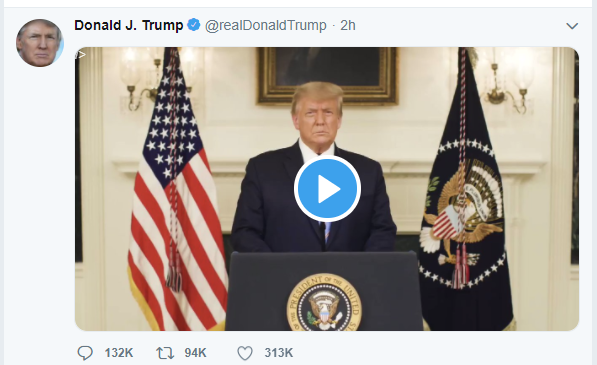The image size is (597, 365).
Task: Like the tweet with the heart icon
Action: pos(245,353)
